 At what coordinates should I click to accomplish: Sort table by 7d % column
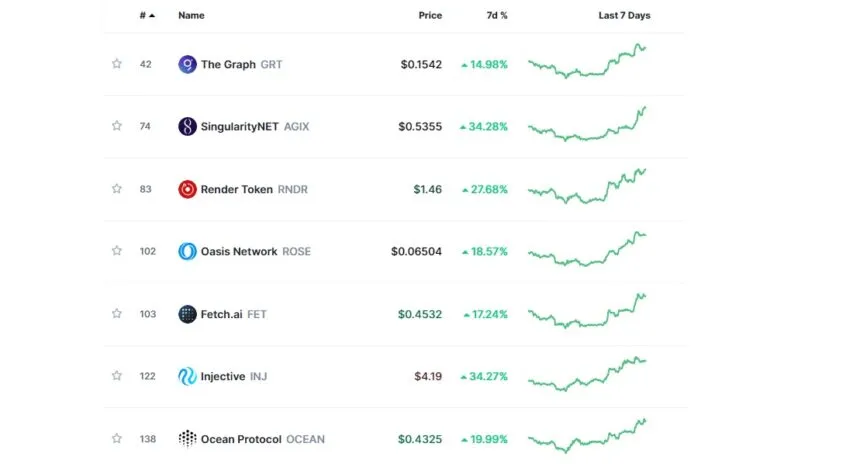(497, 15)
